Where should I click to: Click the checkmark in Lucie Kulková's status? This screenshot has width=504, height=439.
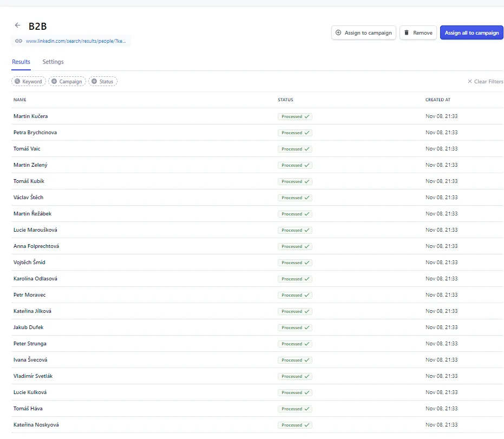[x=307, y=392]
